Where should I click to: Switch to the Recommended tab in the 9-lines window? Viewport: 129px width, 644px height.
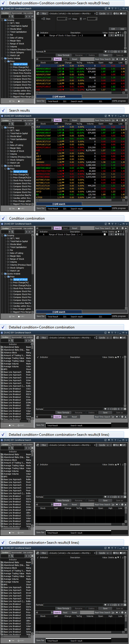(x=17, y=13)
